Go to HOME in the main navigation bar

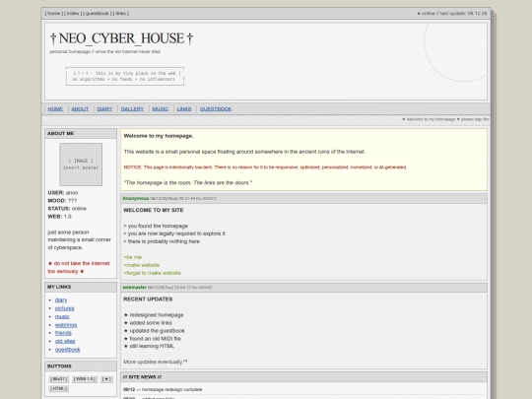click(55, 109)
